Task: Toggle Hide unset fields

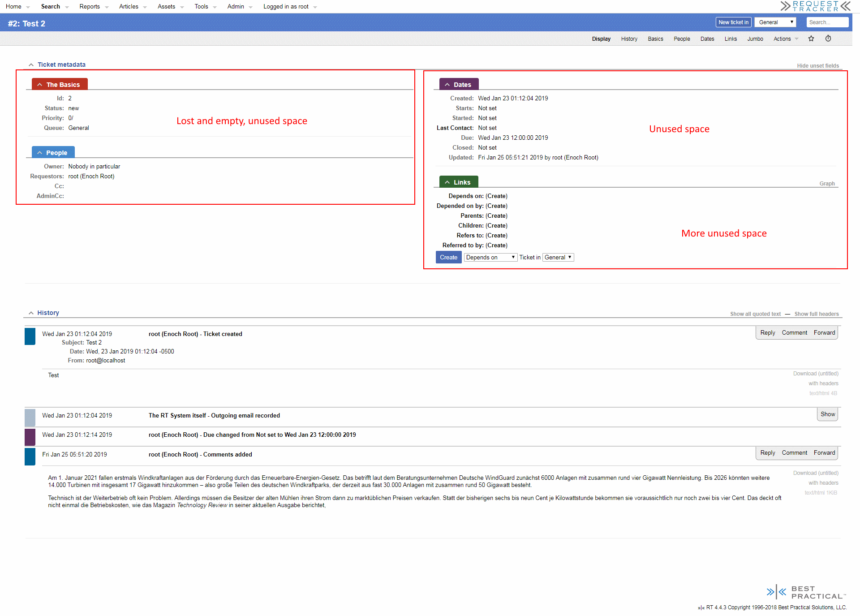Action: tap(817, 66)
